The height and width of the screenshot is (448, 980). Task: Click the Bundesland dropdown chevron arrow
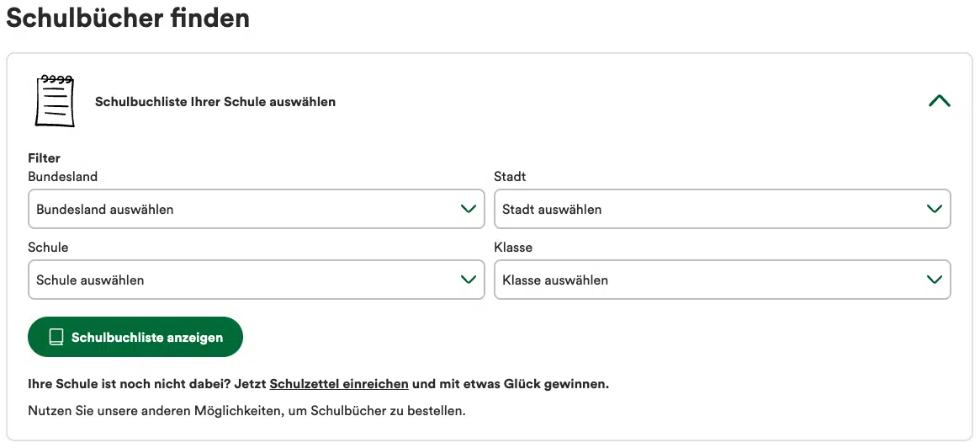click(x=468, y=209)
